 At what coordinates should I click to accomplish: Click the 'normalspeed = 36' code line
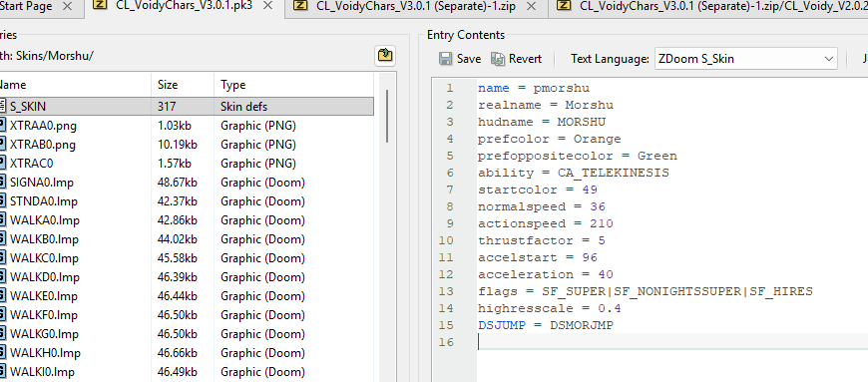[542, 206]
